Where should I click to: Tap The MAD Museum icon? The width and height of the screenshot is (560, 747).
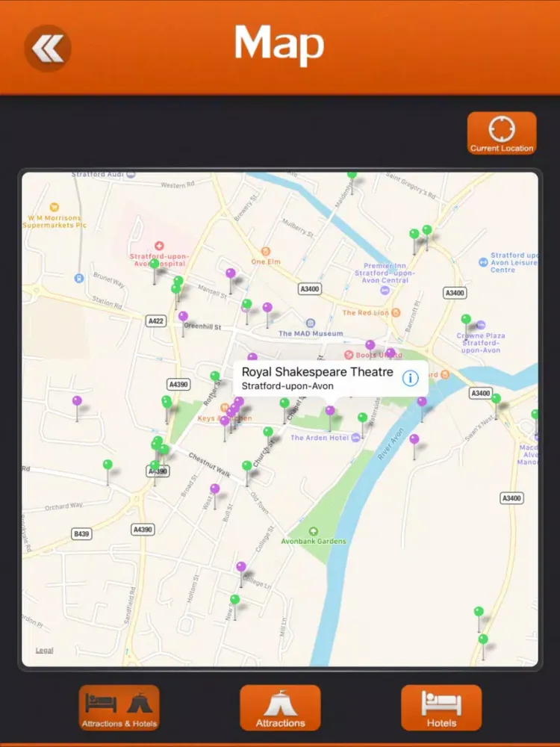[311, 323]
